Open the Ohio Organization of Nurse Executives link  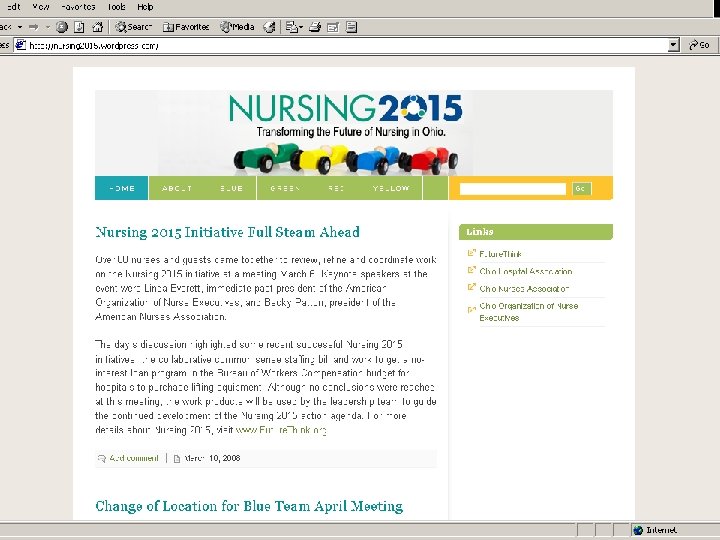[529, 312]
